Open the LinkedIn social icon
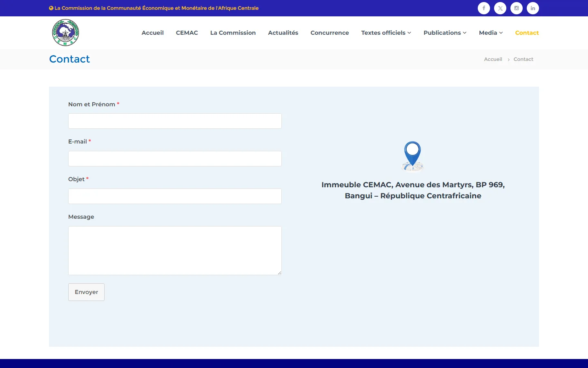The width and height of the screenshot is (588, 368). point(533,8)
